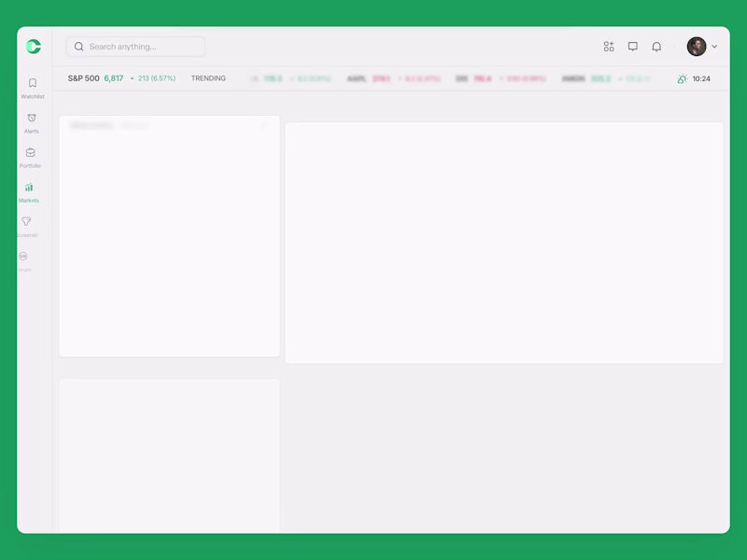Open the Portfolio sidebar item
The width and height of the screenshot is (747, 560).
point(31,158)
